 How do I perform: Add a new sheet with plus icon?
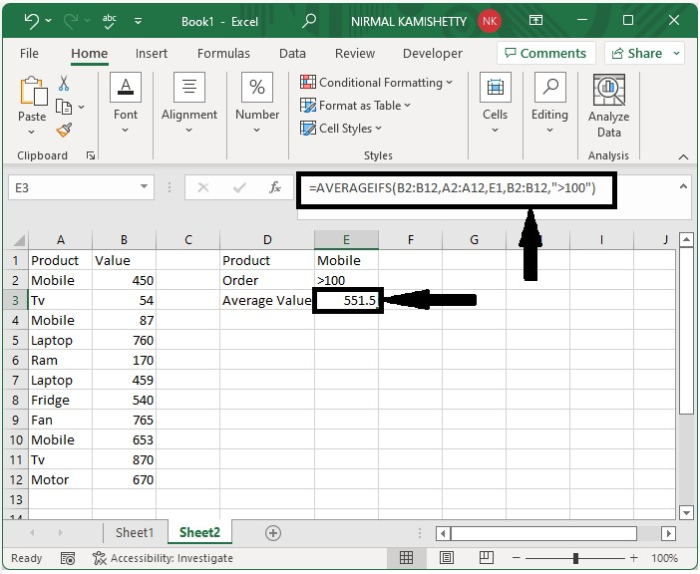(273, 533)
